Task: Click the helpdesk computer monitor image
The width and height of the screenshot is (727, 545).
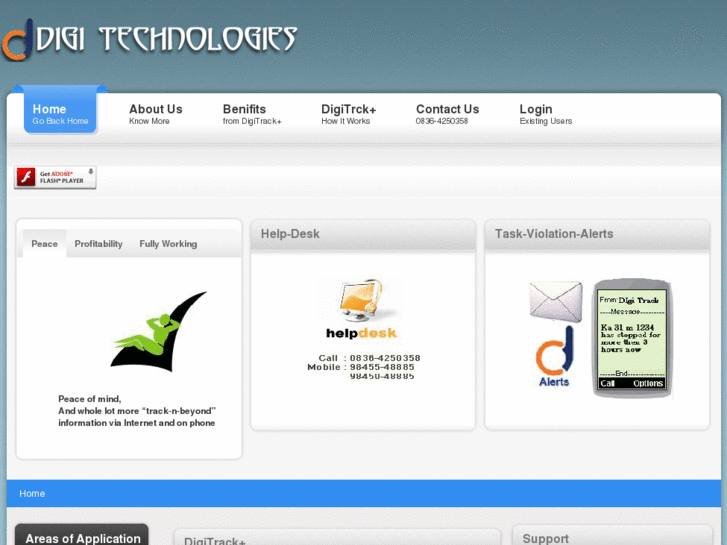Action: click(361, 301)
